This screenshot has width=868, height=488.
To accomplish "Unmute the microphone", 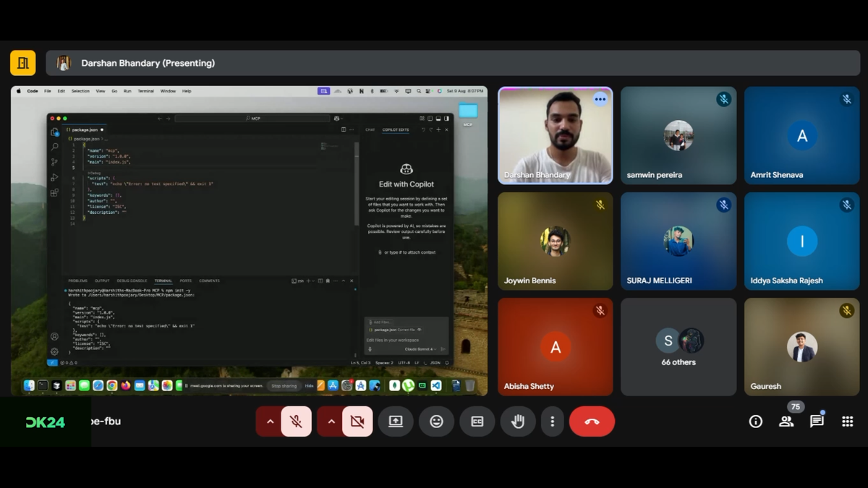I will [x=296, y=421].
